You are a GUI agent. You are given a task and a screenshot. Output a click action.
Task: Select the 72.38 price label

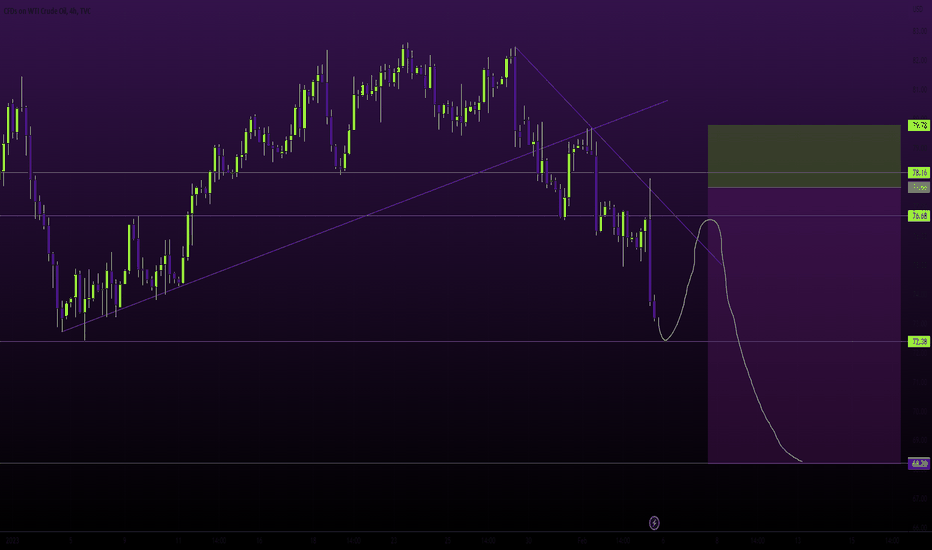click(919, 341)
